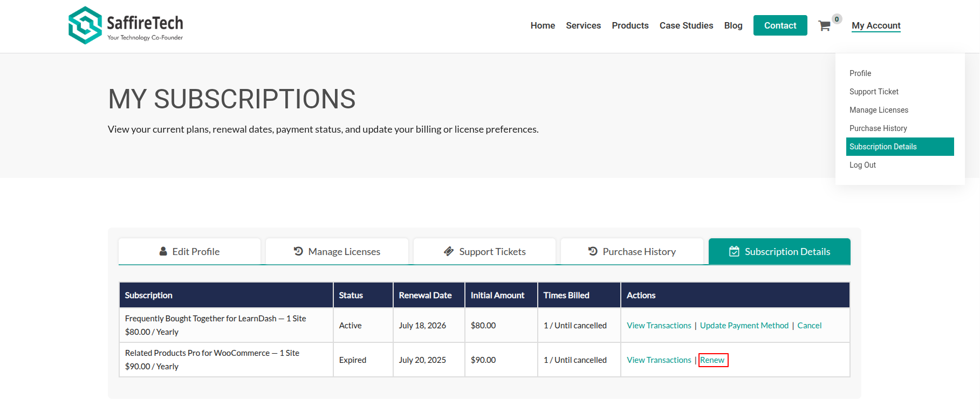Image resolution: width=980 pixels, height=420 pixels.
Task: Cancel the Frequently Bought Together subscription
Action: coord(809,326)
